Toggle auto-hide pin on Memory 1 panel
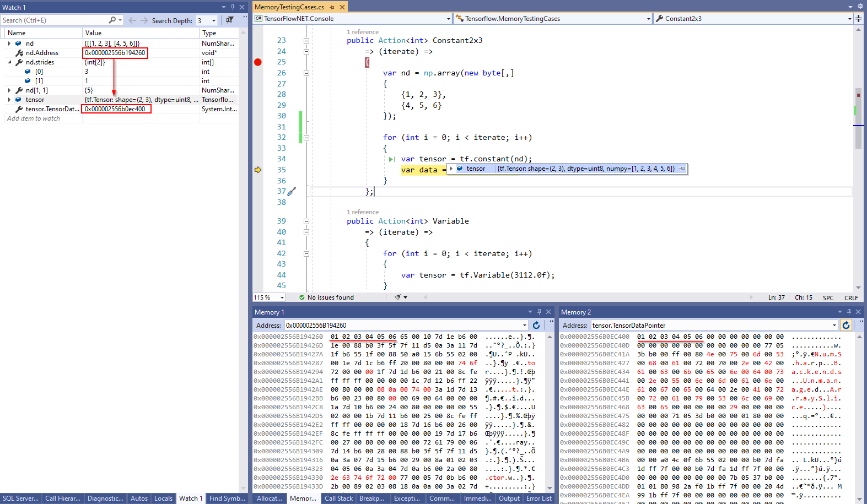867x504 pixels. tap(539, 312)
